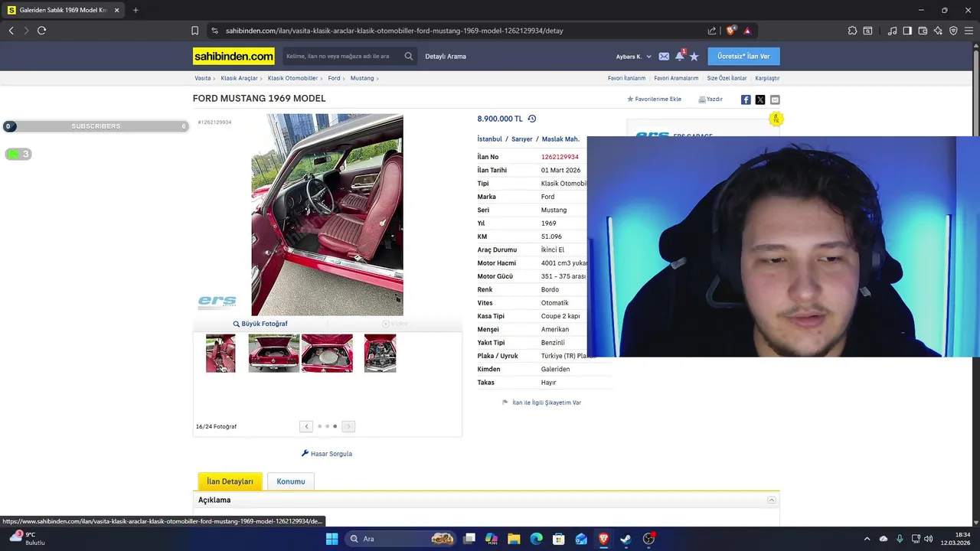This screenshot has width=980, height=551.
Task: Go to next photo thumbnails page
Action: pyautogui.click(x=348, y=426)
